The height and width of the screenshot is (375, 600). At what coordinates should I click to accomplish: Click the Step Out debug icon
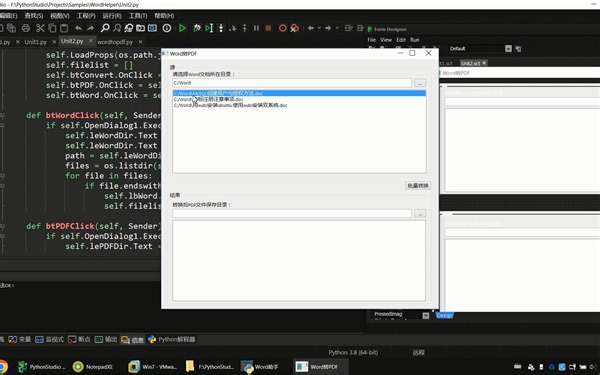pyautogui.click(x=245, y=28)
